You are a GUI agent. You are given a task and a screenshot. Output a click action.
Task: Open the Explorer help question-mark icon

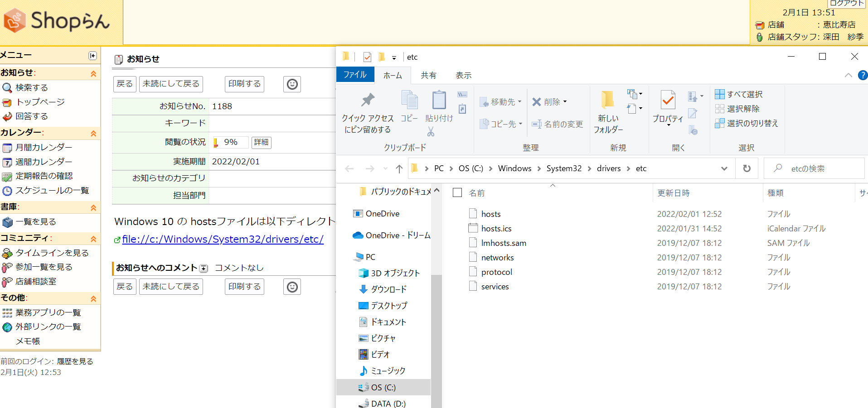click(863, 75)
